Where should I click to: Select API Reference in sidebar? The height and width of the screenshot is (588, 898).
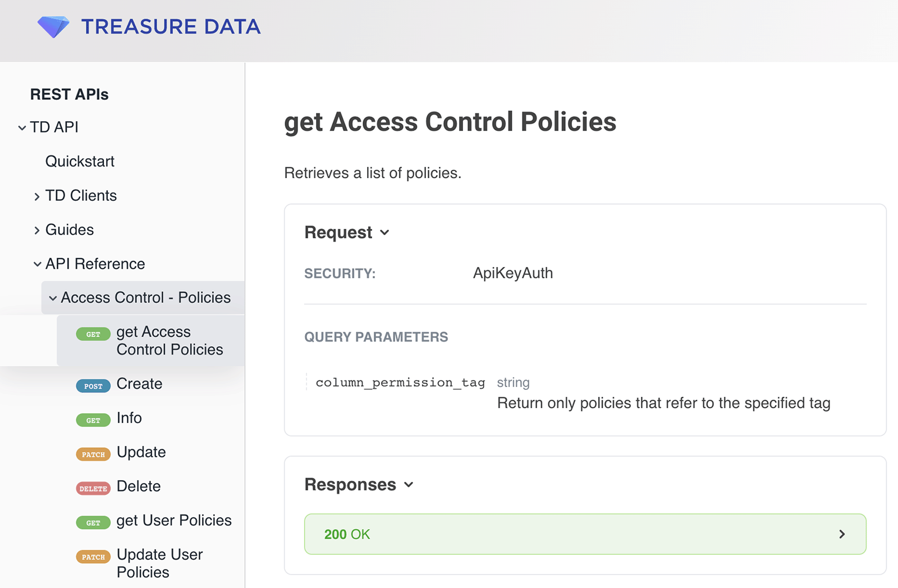point(95,264)
